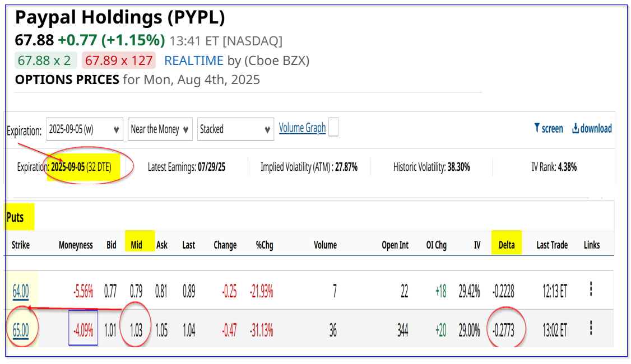Viewport: 631px width, 364px height.
Task: Click the Paypal Holdings (PYPL) title
Action: (x=120, y=17)
